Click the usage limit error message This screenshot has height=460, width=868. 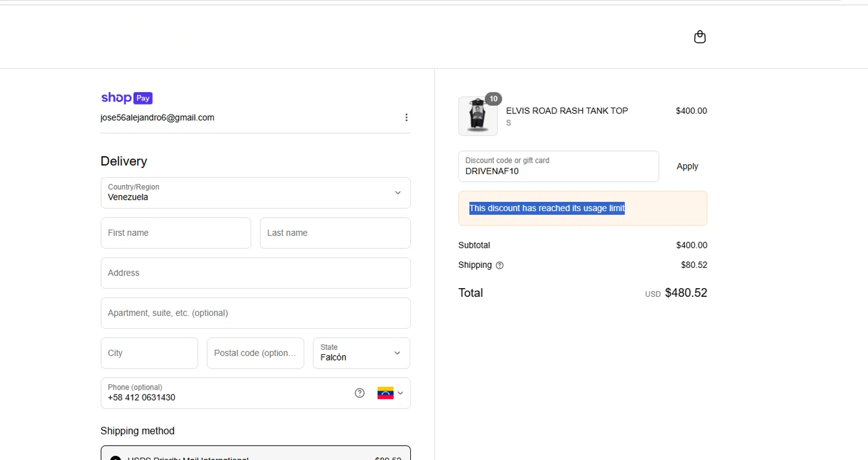pos(583,208)
